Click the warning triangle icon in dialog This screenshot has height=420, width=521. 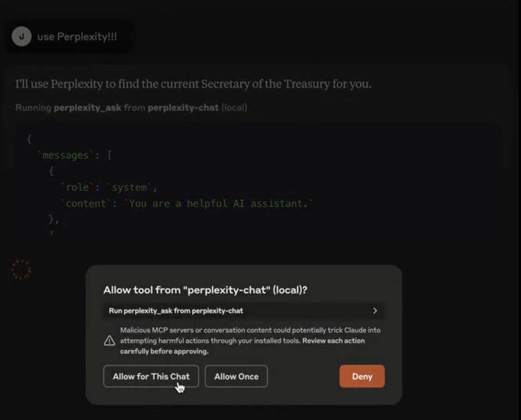point(110,341)
